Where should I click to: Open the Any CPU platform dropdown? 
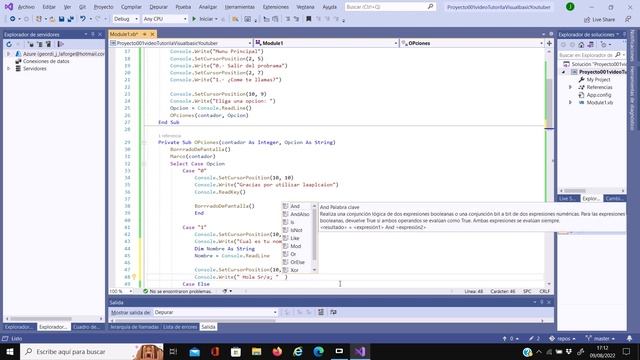pyautogui.click(x=165, y=19)
